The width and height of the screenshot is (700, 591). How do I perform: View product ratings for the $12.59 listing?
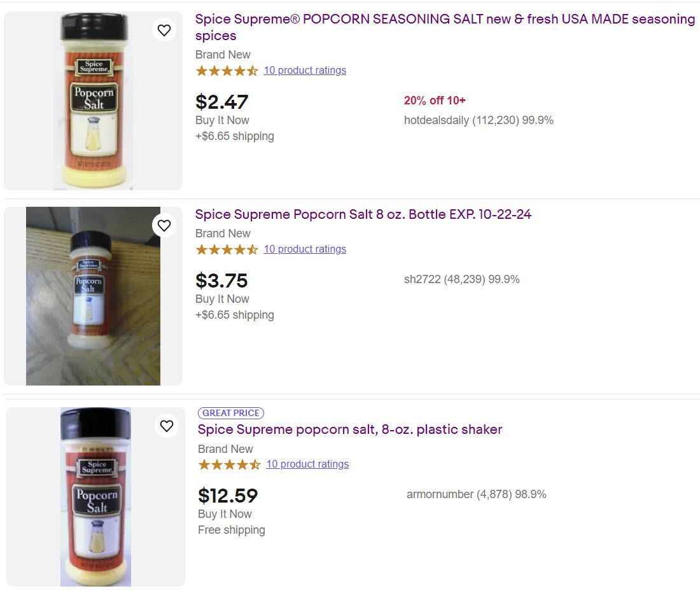coord(307,464)
